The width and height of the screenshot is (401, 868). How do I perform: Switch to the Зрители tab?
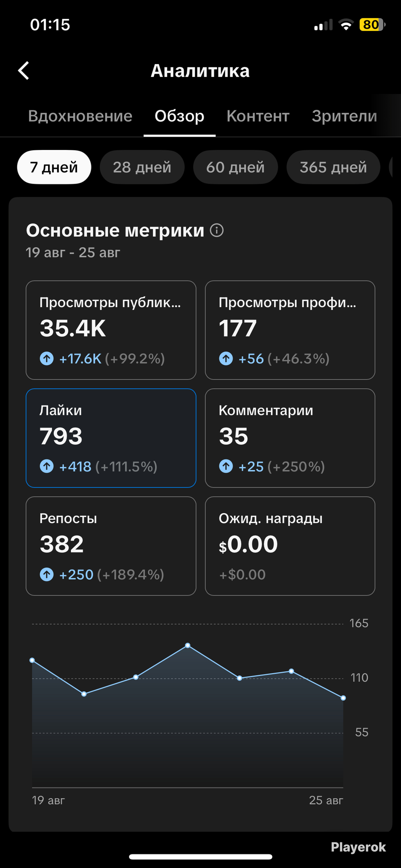[344, 116]
